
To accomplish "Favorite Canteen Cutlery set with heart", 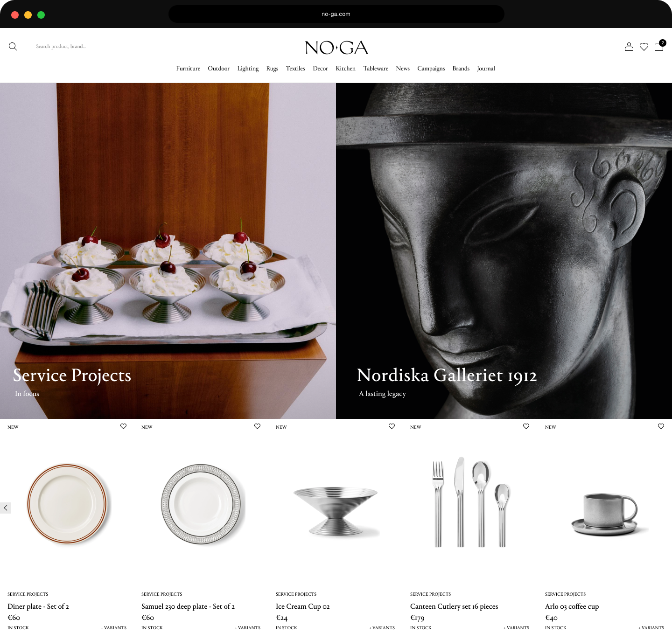I will [x=526, y=426].
